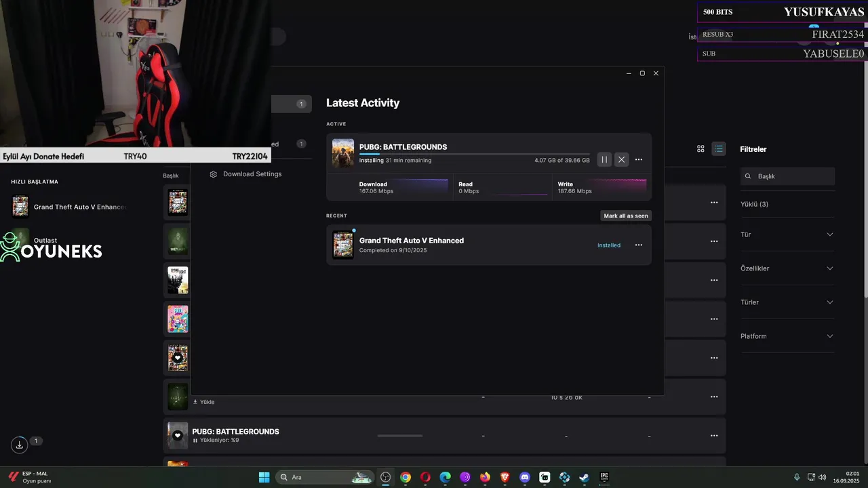The image size is (868, 488).
Task: Switch library to list view
Action: (x=719, y=149)
